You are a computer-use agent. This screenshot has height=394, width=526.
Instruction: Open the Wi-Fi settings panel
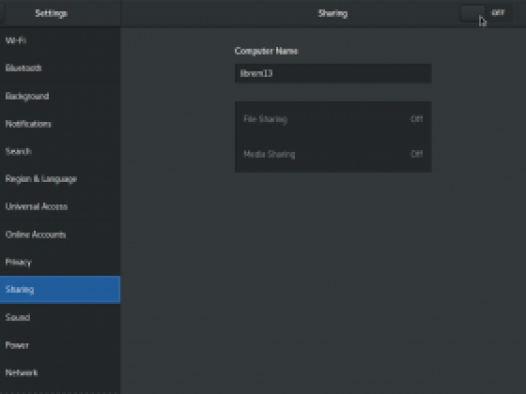tap(60, 41)
